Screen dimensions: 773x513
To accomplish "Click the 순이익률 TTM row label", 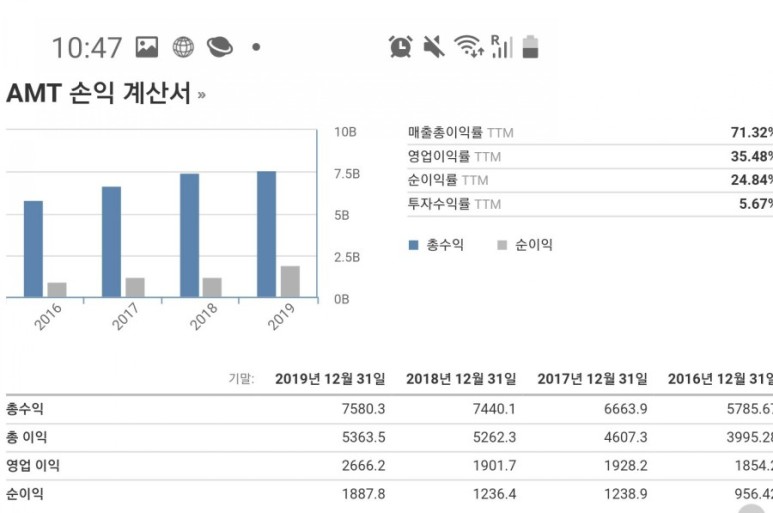I will click(448, 180).
